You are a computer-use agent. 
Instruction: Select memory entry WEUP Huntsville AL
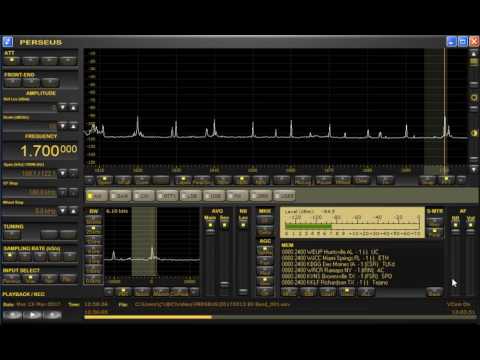tap(330, 252)
